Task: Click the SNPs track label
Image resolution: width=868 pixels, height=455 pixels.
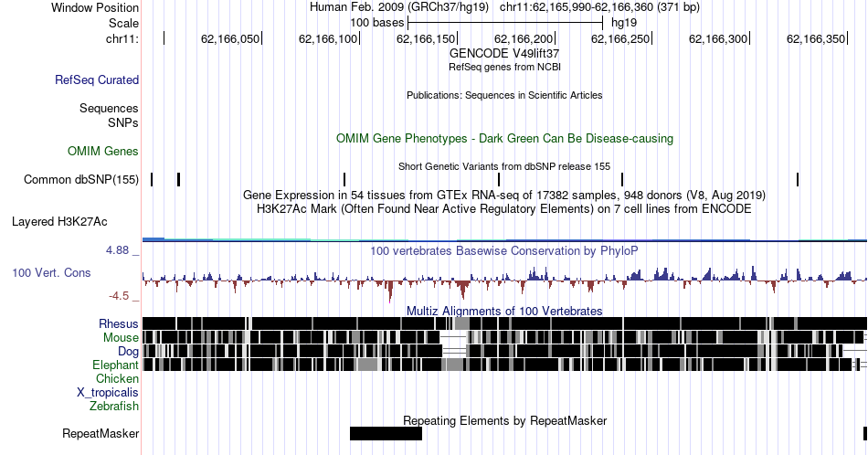Action: coord(123,122)
